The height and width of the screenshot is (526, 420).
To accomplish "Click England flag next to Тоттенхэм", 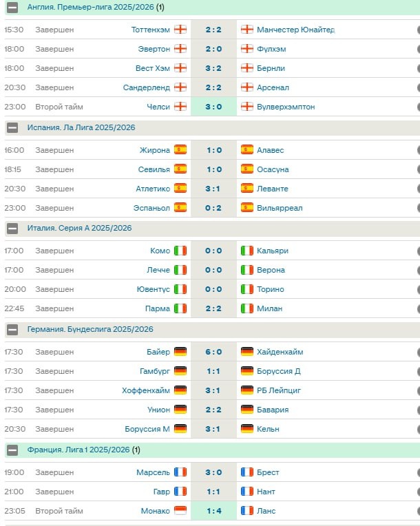I will (x=180, y=30).
